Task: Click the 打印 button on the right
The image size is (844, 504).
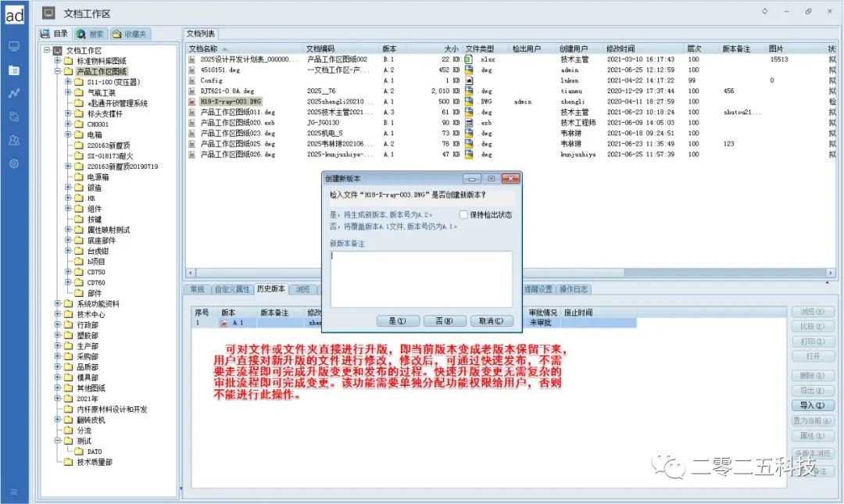Action: (812, 341)
